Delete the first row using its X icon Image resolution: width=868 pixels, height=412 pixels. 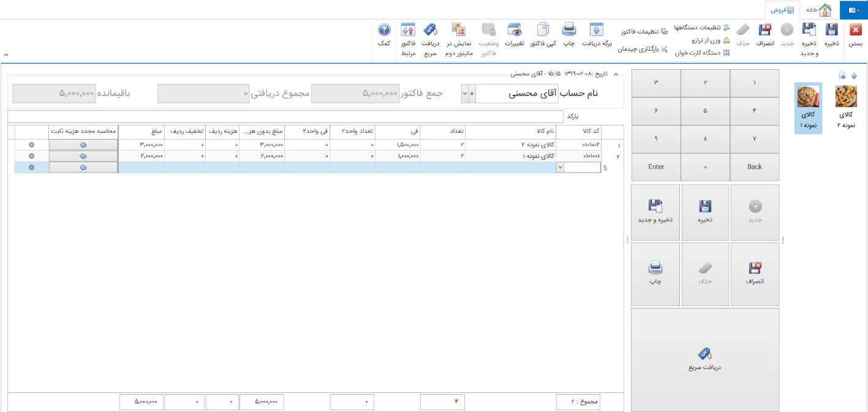31,145
